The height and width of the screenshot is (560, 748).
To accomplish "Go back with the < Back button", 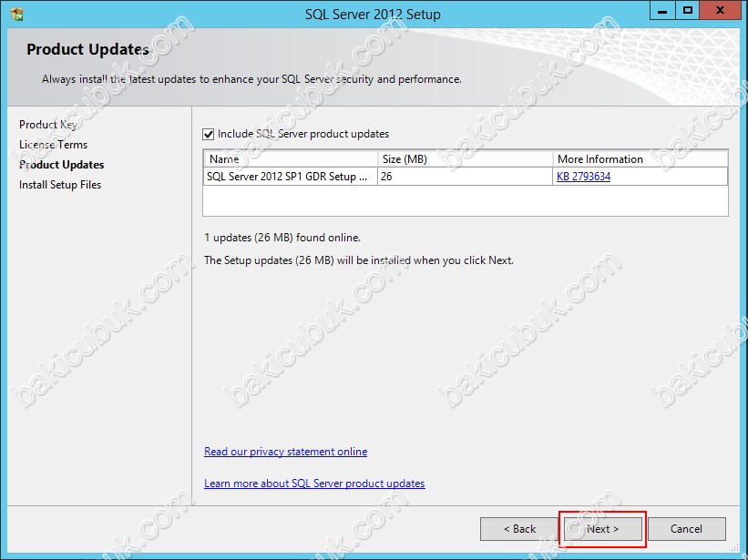I will [x=519, y=529].
